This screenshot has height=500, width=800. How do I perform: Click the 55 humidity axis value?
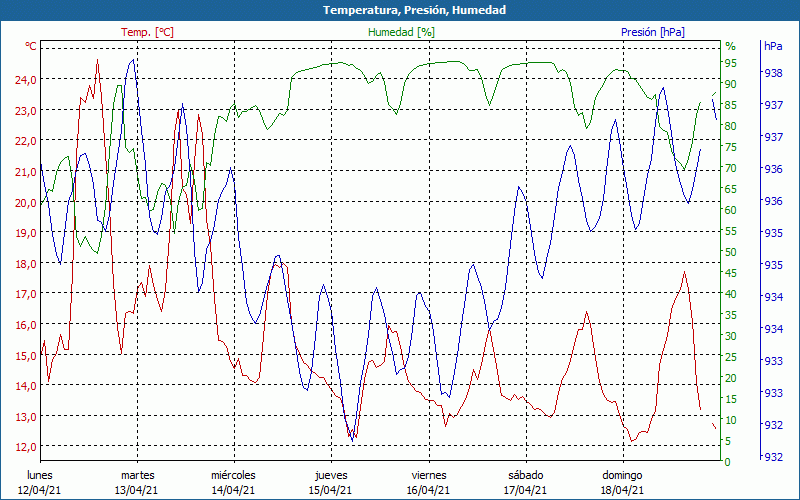click(x=731, y=231)
